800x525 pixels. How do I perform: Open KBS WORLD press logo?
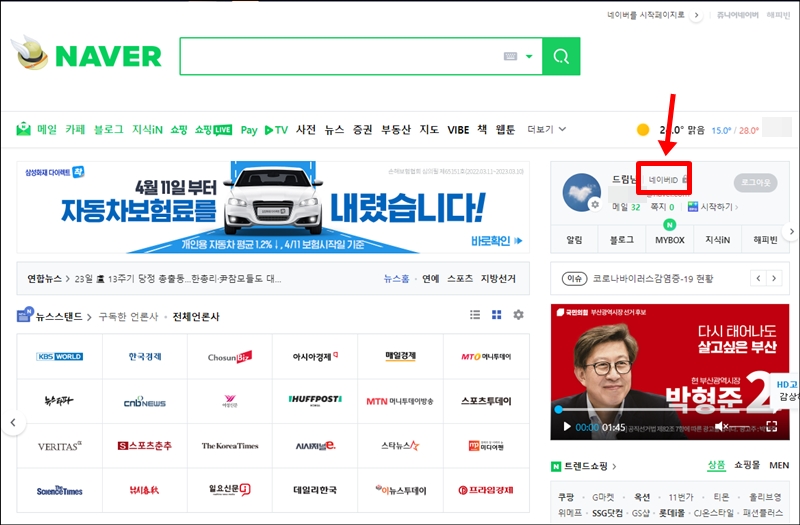point(60,357)
